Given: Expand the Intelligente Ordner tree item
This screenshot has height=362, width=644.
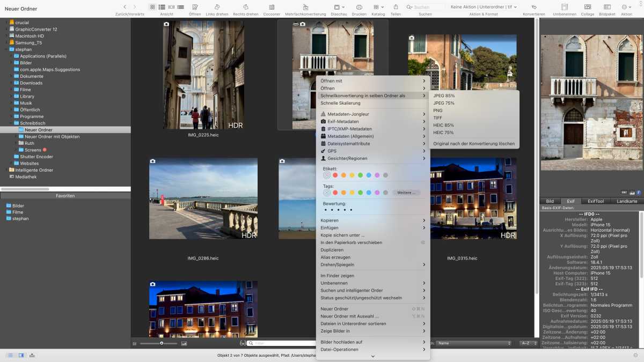Looking at the screenshot, I should click(x=6, y=170).
